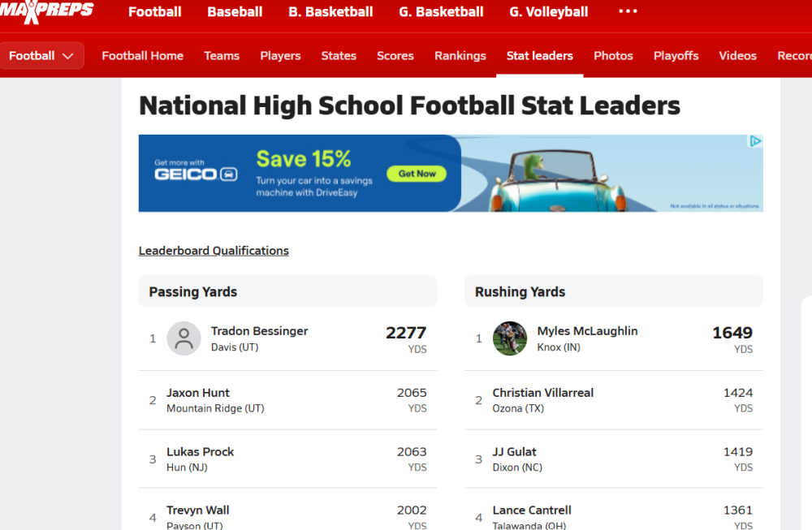This screenshot has width=812, height=530.
Task: Open the three-dot more sports menu
Action: (628, 11)
